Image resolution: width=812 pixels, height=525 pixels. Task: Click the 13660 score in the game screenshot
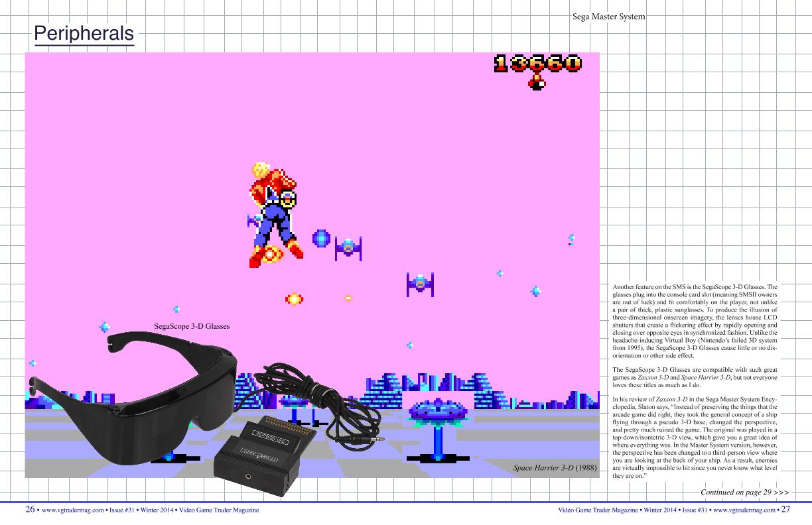[537, 64]
